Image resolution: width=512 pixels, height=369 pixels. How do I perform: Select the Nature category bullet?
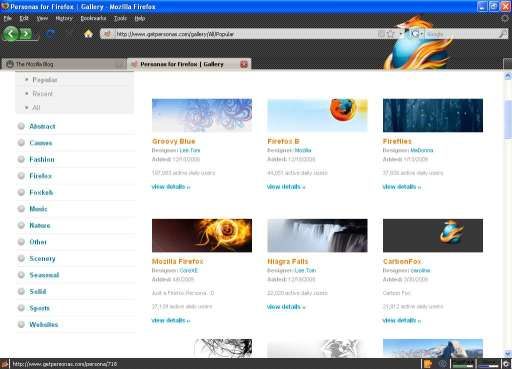(21, 225)
